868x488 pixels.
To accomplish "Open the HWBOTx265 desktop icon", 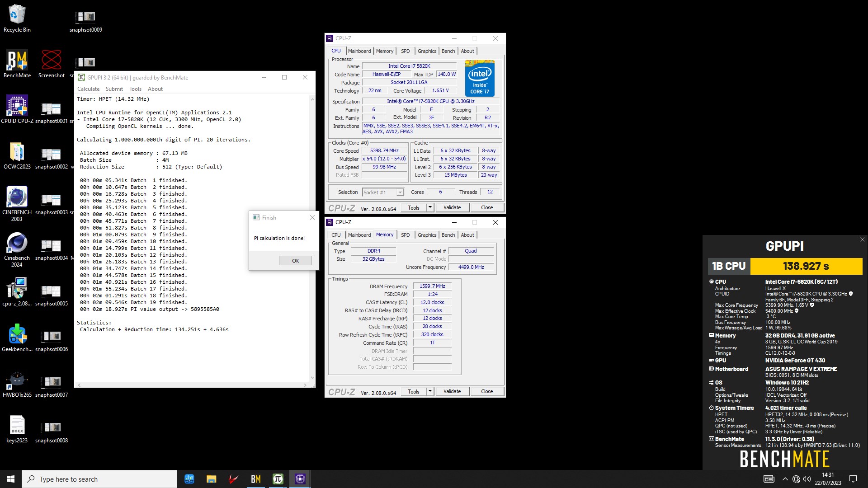I will tap(17, 384).
